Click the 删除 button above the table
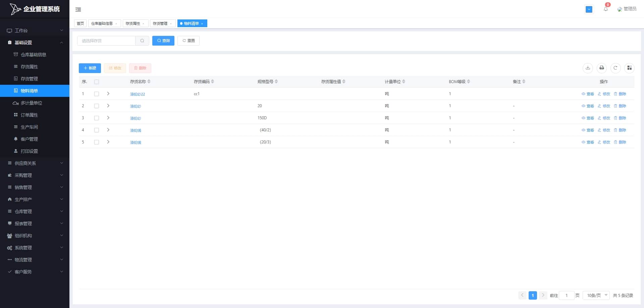644x308 pixels. (x=140, y=68)
